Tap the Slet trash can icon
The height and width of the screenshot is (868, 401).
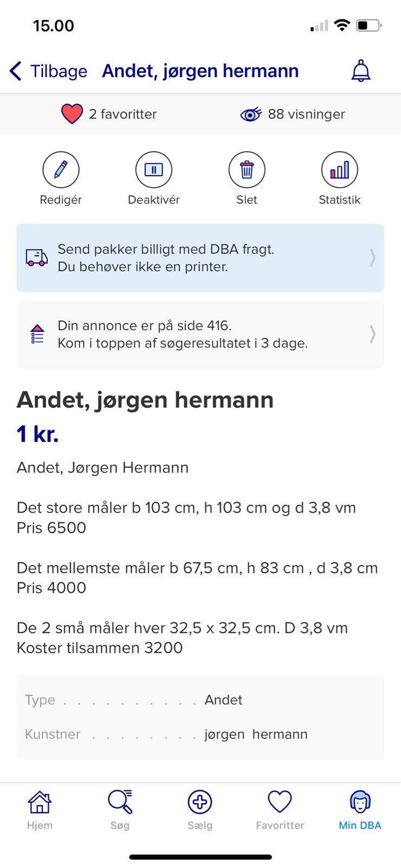pyautogui.click(x=247, y=170)
